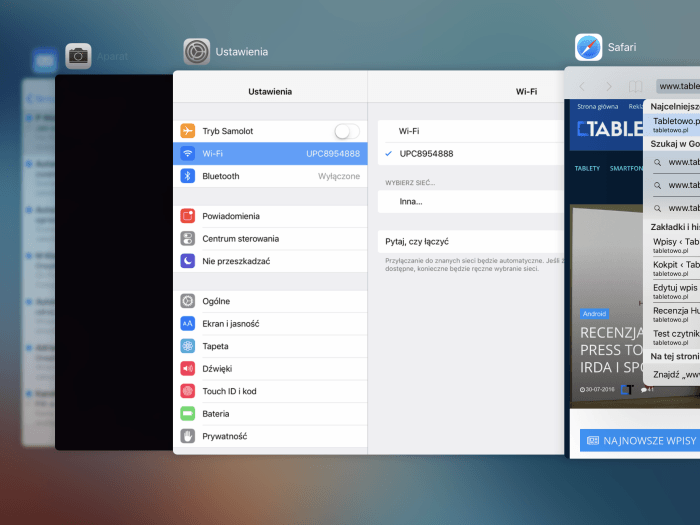Viewport: 700px width, 525px height.
Task: Click the RECENZJA article headline
Action: point(611,350)
